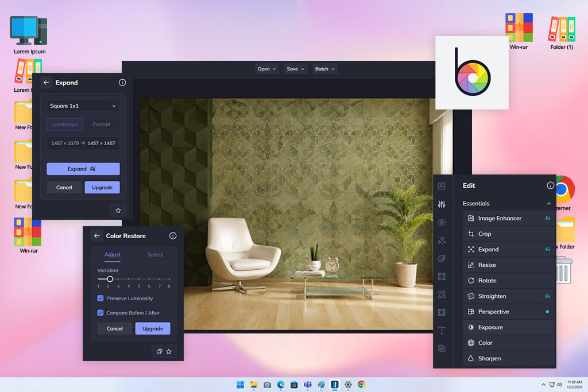
Task: Favorite the Expand tool with star icon
Action: pos(118,210)
